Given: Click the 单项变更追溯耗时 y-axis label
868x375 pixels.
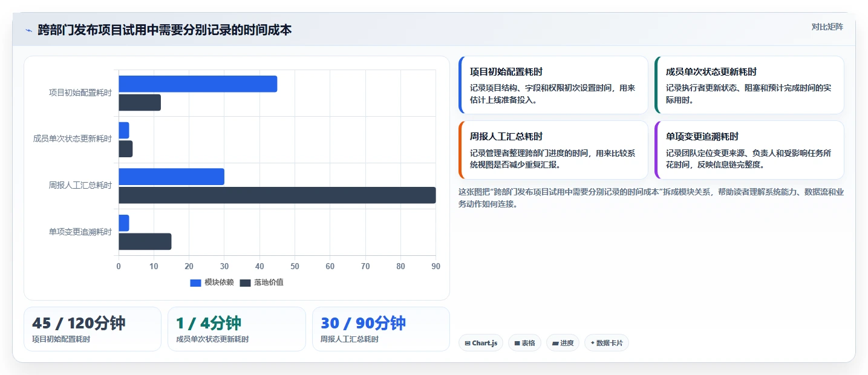Looking at the screenshot, I should coord(80,232).
